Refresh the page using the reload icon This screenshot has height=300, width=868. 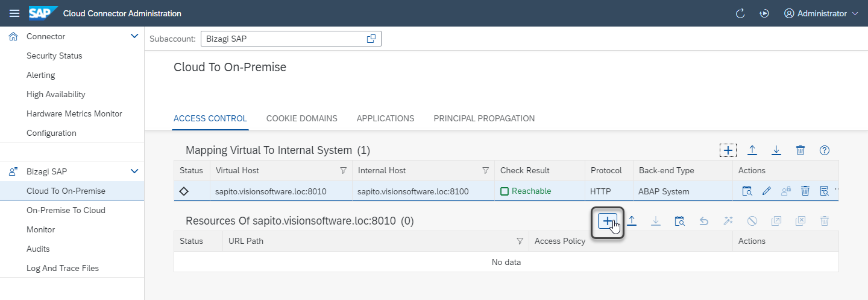740,13
